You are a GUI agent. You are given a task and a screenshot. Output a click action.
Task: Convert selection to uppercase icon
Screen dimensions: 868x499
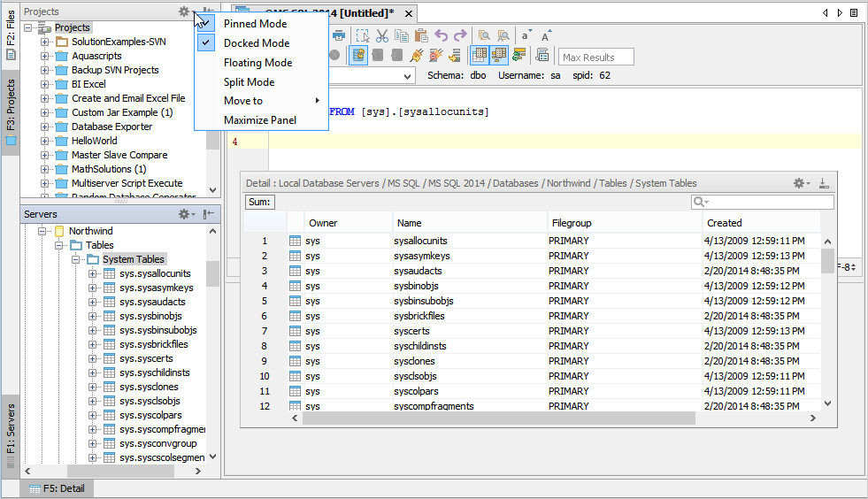pos(547,36)
